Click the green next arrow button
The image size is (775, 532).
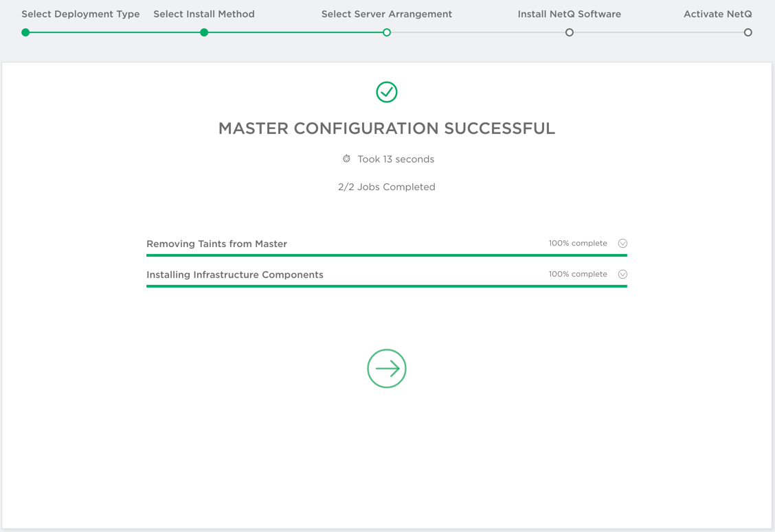(387, 369)
